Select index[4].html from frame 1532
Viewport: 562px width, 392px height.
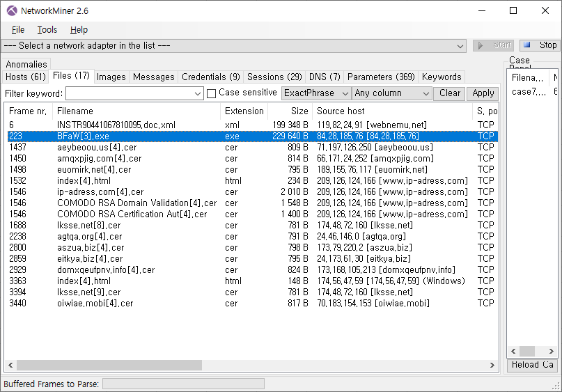[253, 180]
